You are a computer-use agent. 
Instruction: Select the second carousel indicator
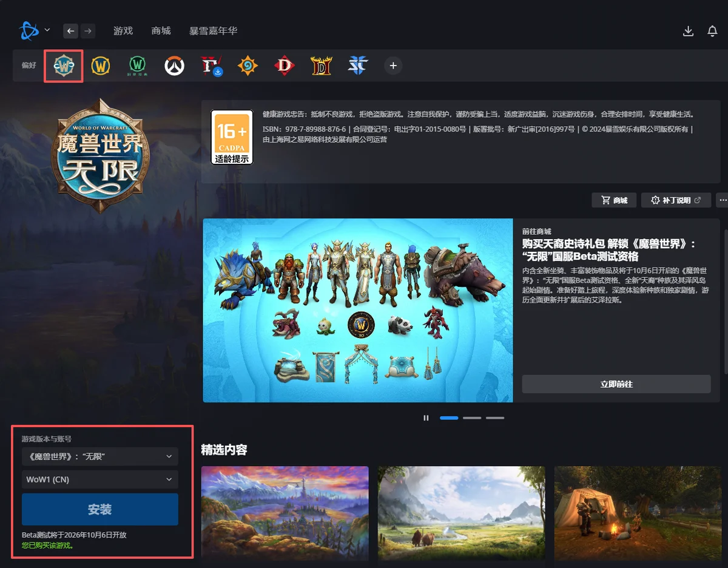(472, 418)
